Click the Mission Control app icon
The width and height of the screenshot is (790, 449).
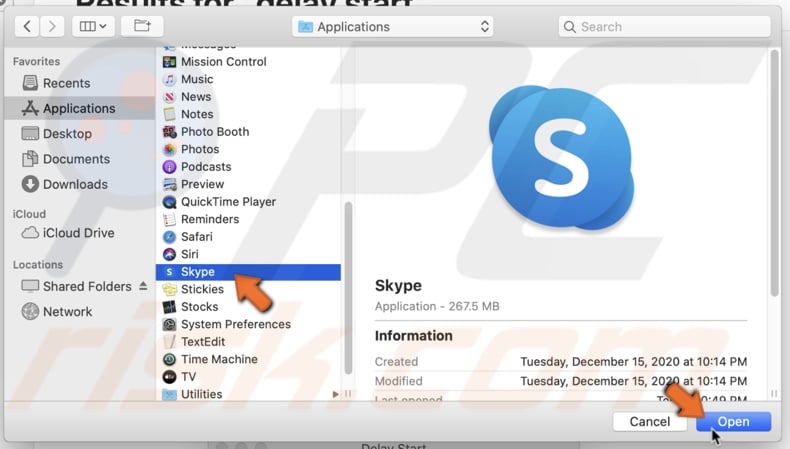click(x=169, y=61)
